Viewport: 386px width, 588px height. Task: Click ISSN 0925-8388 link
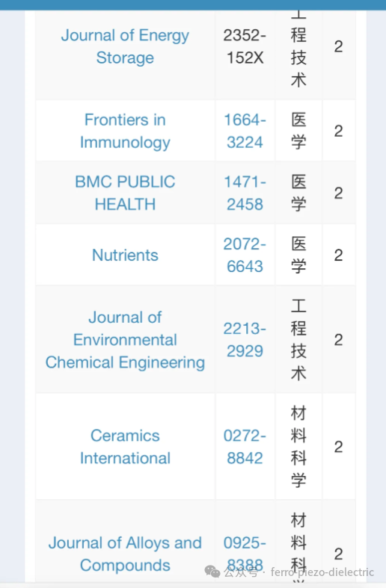[x=245, y=554]
